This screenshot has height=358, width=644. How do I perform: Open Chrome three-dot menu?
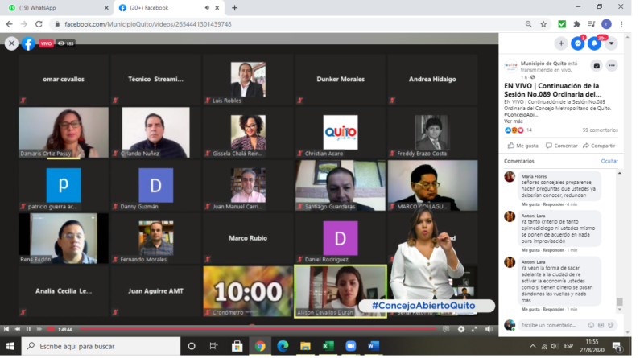click(x=621, y=24)
